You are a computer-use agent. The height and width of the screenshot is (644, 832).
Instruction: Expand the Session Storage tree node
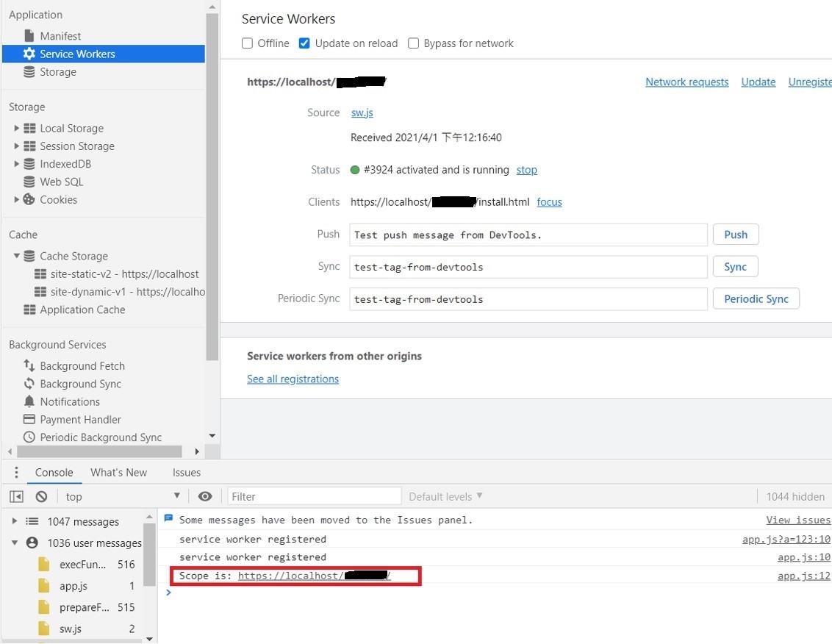(x=16, y=146)
